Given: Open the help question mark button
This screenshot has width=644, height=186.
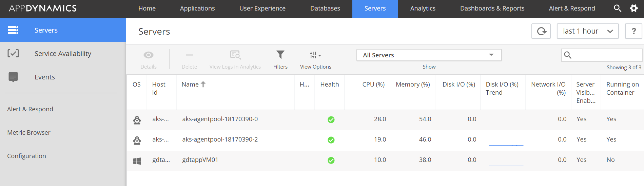Looking at the screenshot, I should click(633, 31).
